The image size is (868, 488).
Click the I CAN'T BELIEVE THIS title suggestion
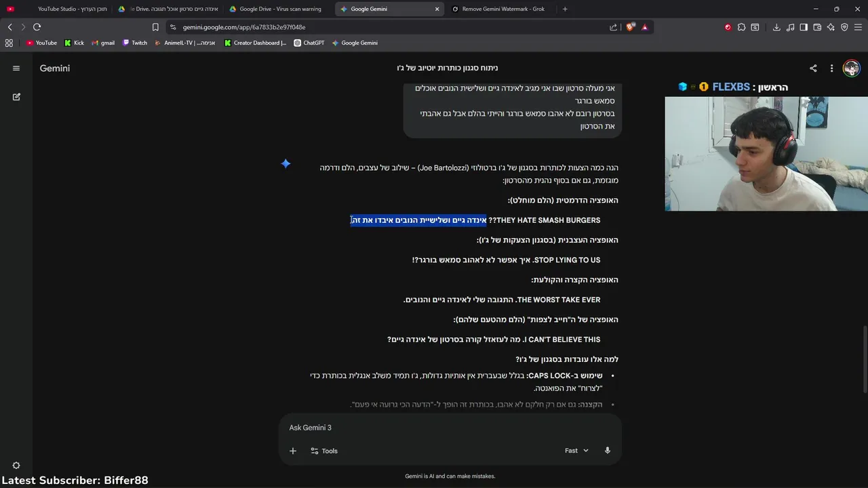(494, 340)
